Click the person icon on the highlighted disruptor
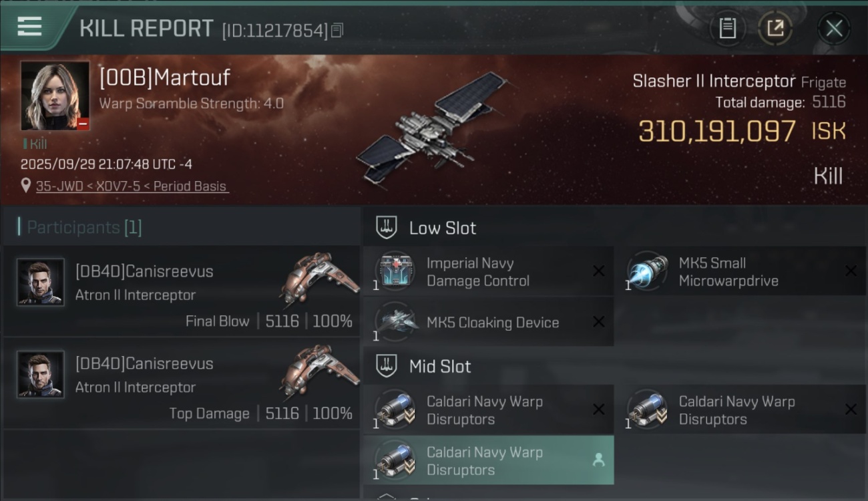This screenshot has height=501, width=868. tap(598, 460)
